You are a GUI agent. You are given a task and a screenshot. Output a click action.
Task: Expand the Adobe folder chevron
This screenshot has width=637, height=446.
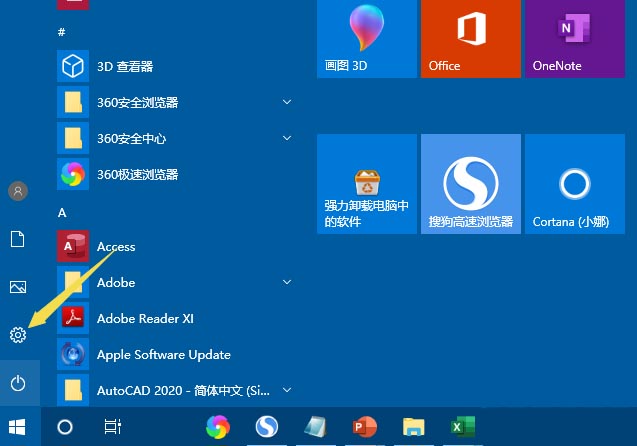pos(287,282)
